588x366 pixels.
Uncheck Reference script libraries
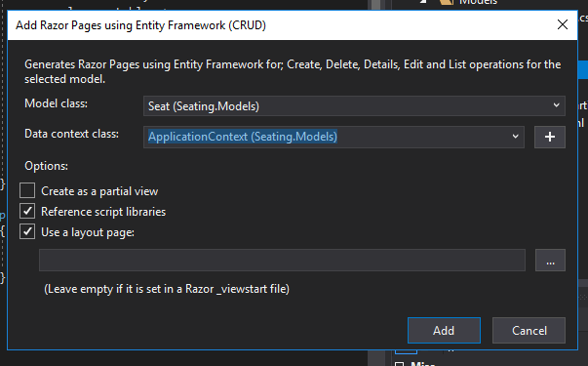click(27, 212)
